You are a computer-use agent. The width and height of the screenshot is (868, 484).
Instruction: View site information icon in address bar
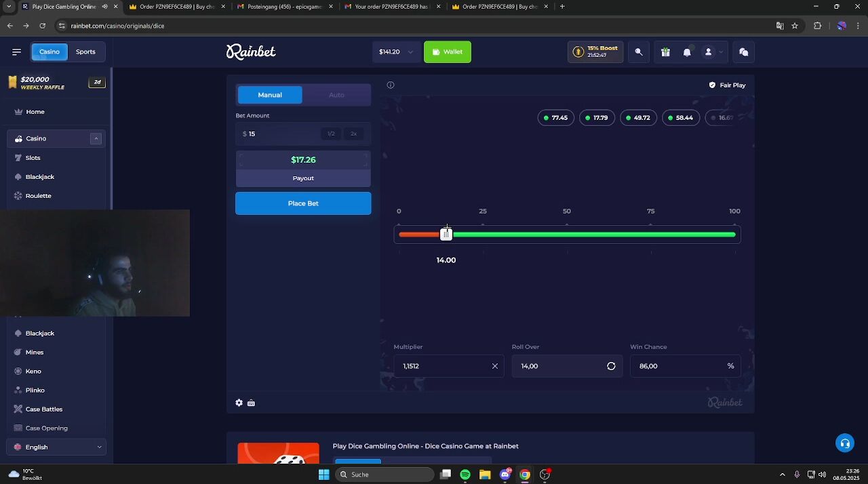(x=62, y=26)
